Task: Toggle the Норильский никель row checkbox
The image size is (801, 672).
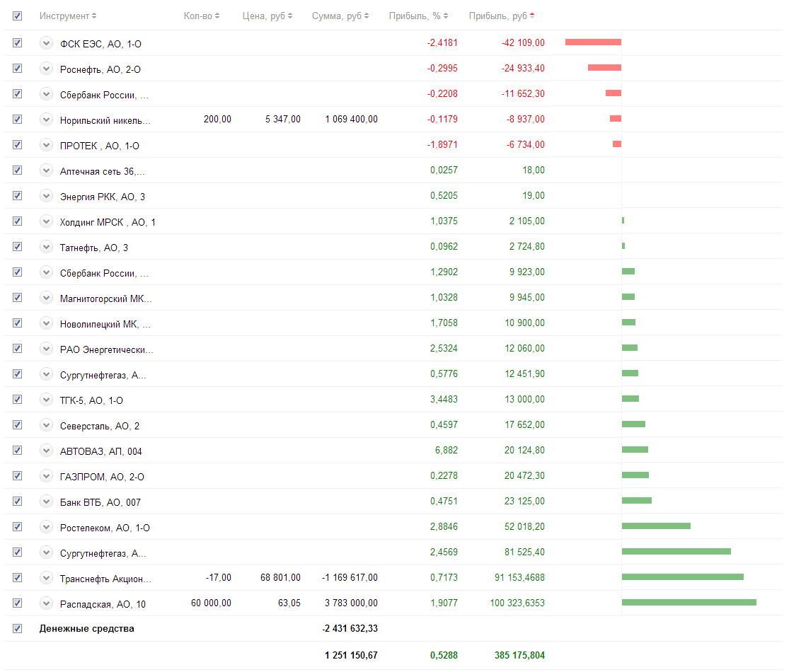Action: point(18,120)
